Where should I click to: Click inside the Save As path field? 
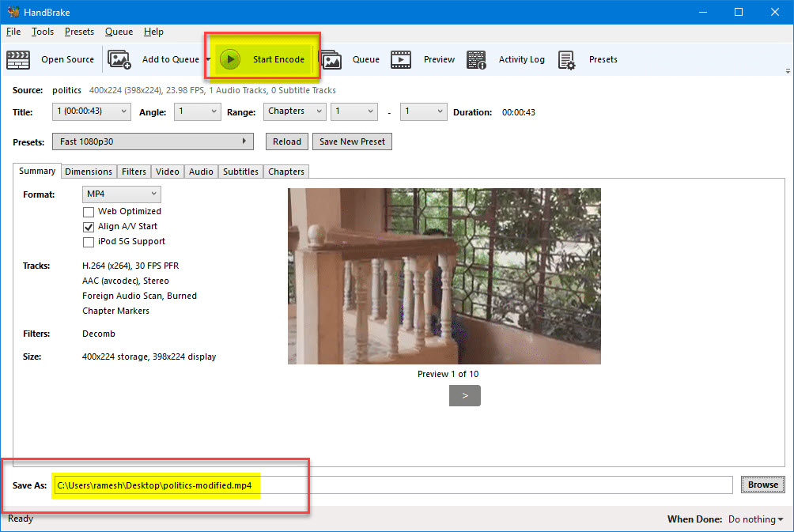coord(237,485)
